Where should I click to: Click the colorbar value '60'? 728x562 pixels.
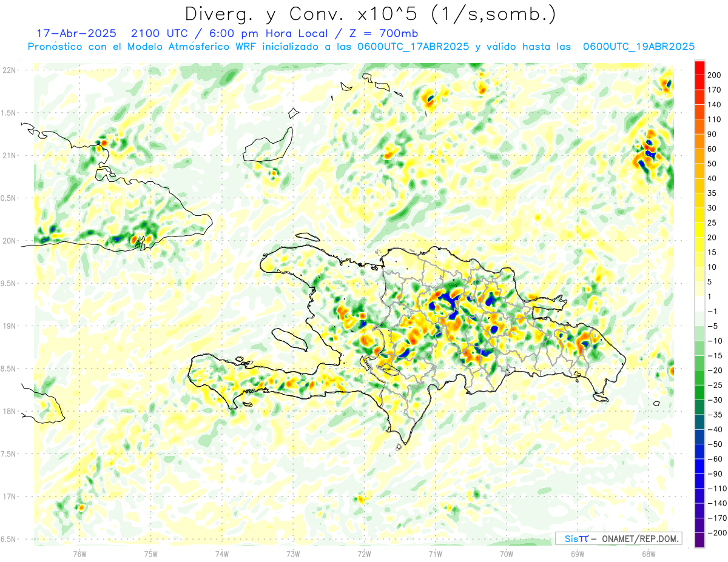coord(713,149)
